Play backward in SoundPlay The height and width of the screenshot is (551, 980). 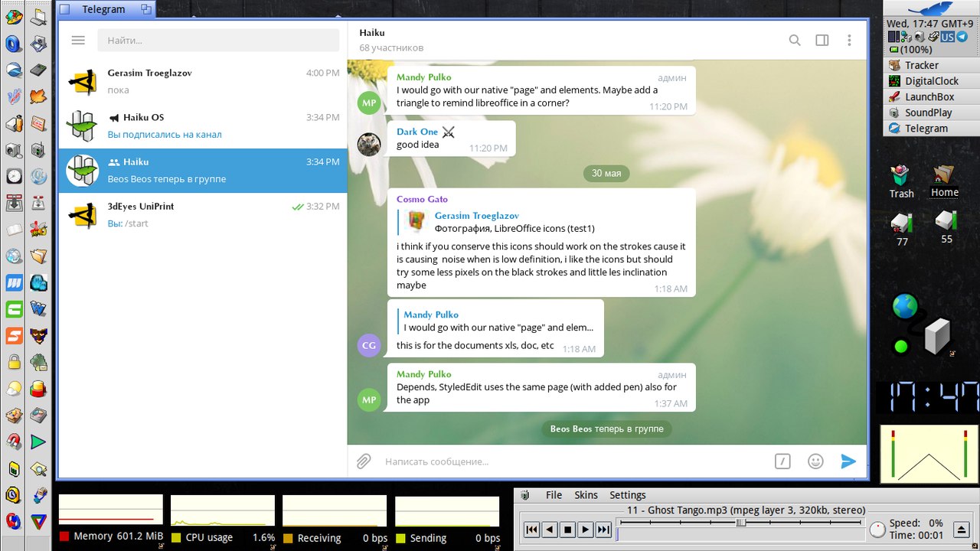pyautogui.click(x=550, y=529)
